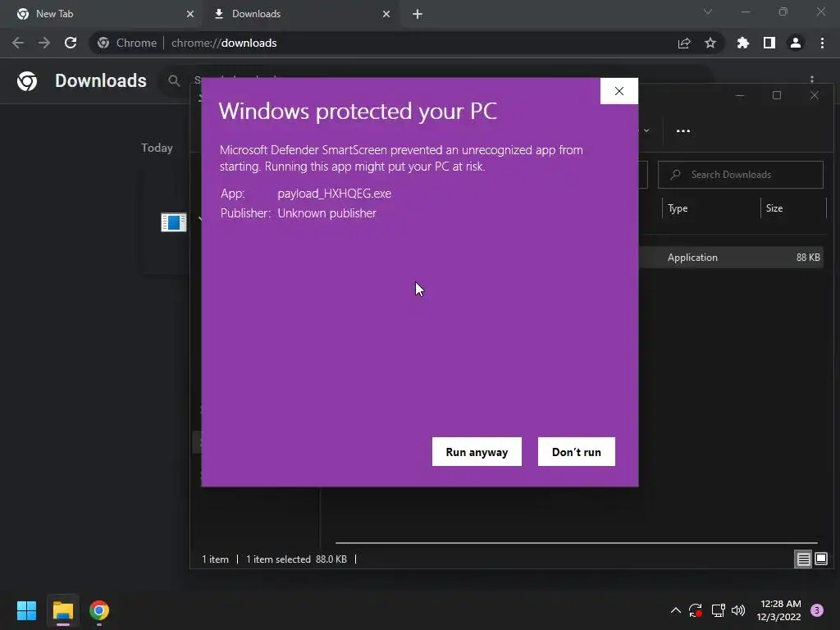Open clock showing 12:28 AM
This screenshot has width=840, height=630.
pyautogui.click(x=779, y=610)
